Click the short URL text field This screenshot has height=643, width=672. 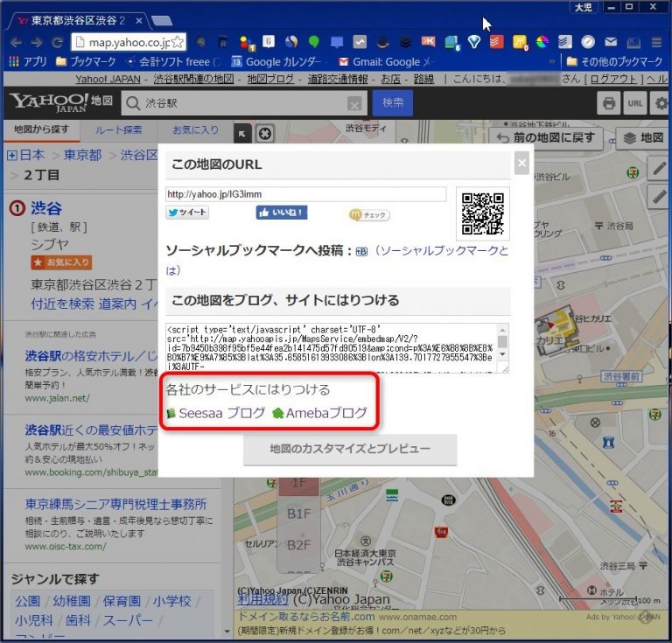(305, 194)
